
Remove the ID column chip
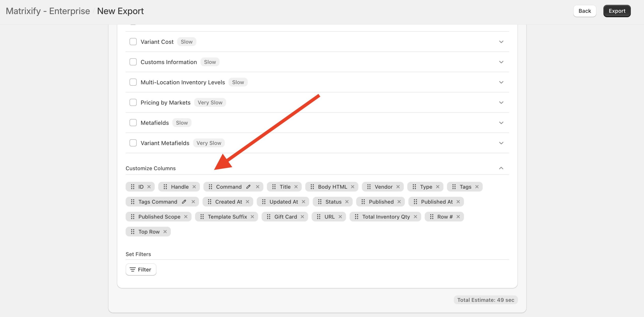pos(149,187)
